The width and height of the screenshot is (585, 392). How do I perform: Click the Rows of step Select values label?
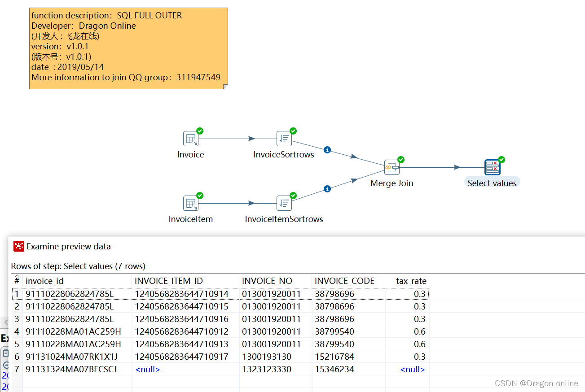pyautogui.click(x=78, y=266)
